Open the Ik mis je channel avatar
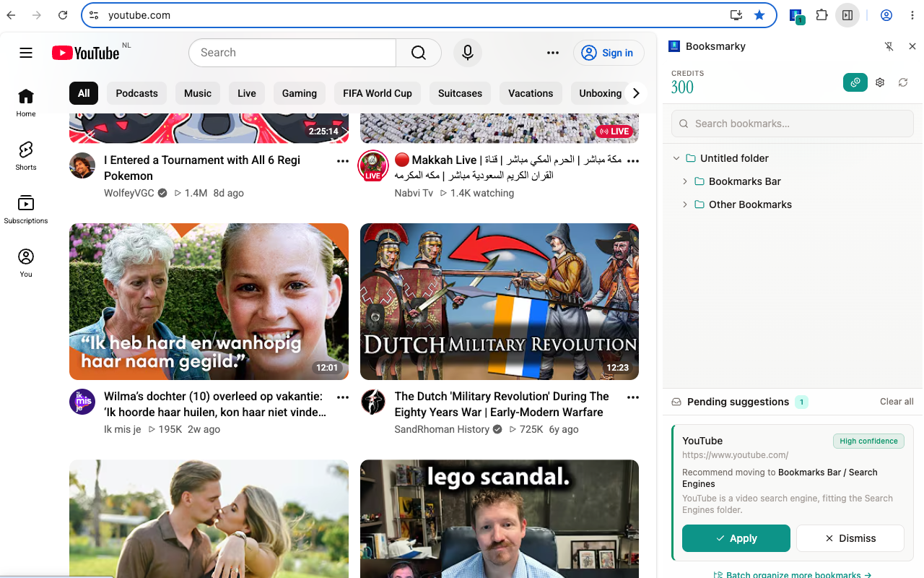The image size is (924, 578). pyautogui.click(x=82, y=402)
